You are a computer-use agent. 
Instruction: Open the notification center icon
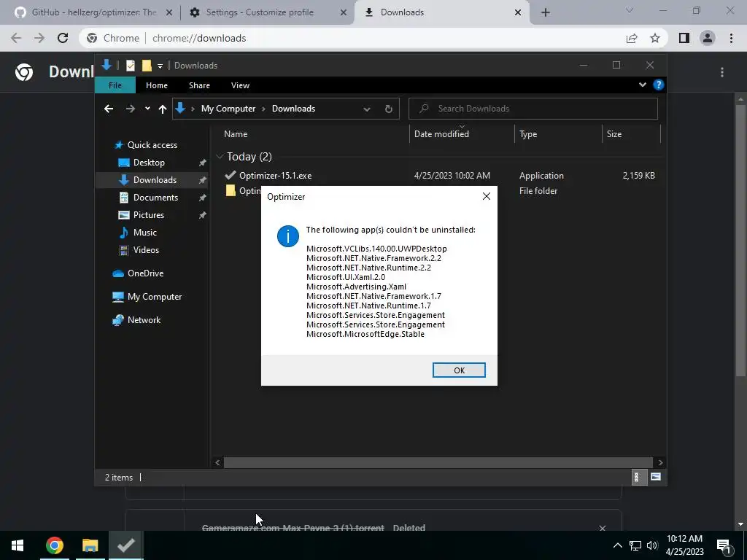tap(724, 545)
